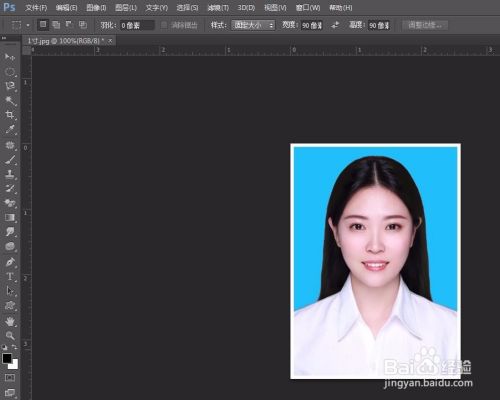
Task: Swap foreground and background colors icon
Action: 15,347
